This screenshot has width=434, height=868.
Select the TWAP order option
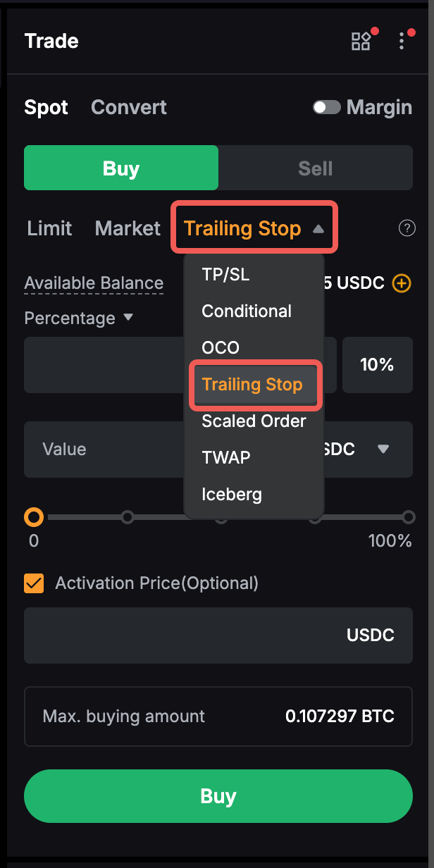(x=226, y=458)
